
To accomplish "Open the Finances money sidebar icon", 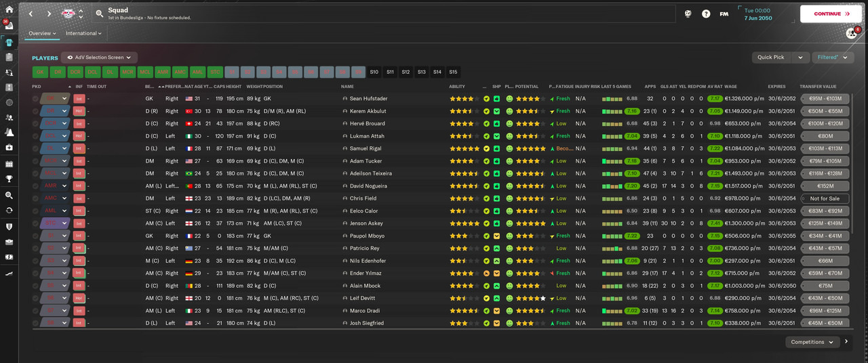I will [x=9, y=257].
